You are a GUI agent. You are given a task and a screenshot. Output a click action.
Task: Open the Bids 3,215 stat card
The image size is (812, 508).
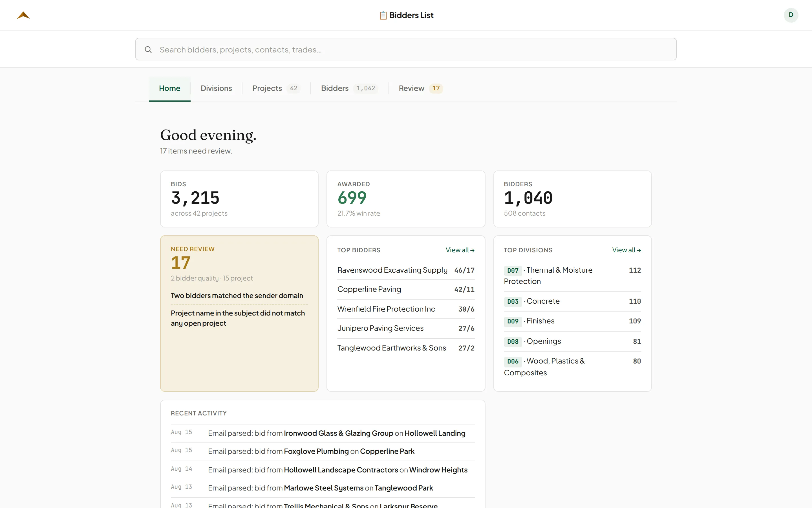click(239, 199)
